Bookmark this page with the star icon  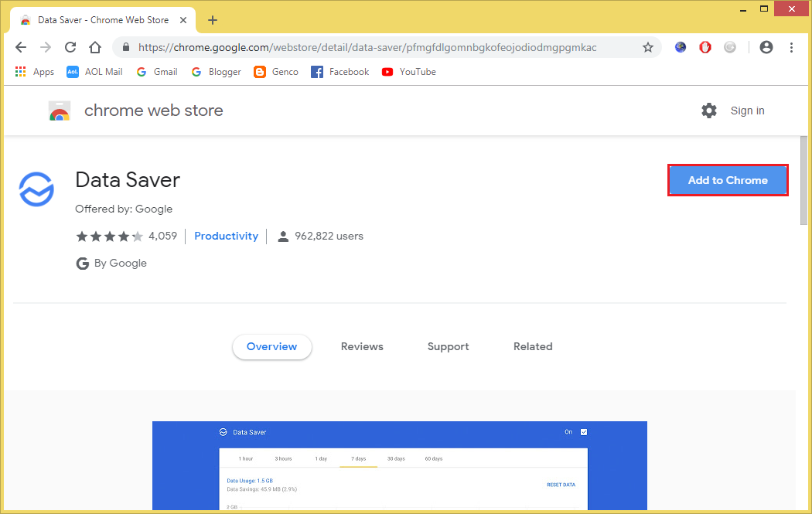click(648, 48)
